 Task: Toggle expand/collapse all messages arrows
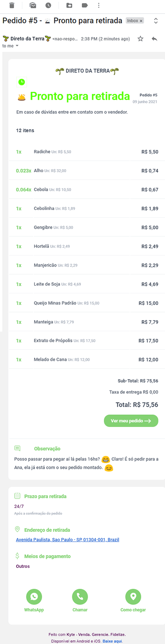[156, 20]
